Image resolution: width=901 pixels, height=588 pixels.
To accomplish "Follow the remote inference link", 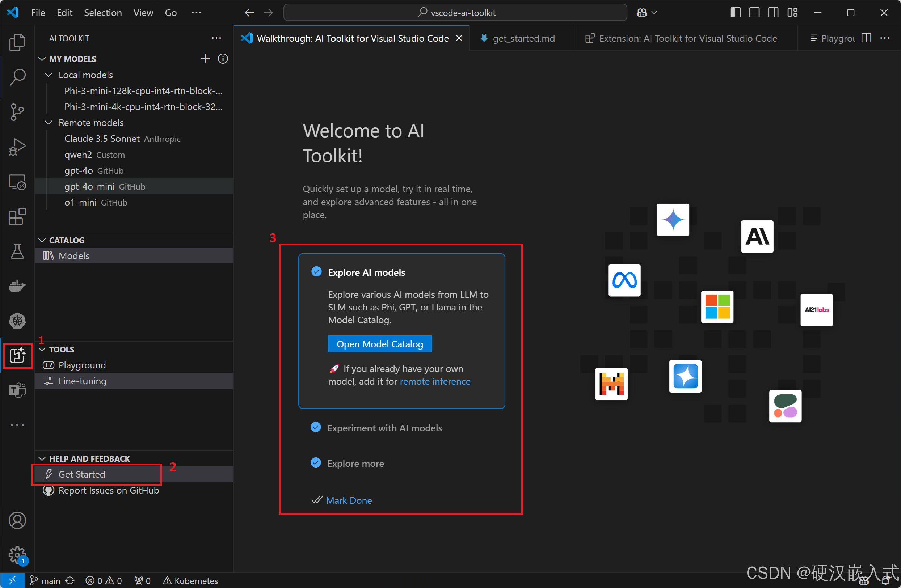I will (x=435, y=381).
